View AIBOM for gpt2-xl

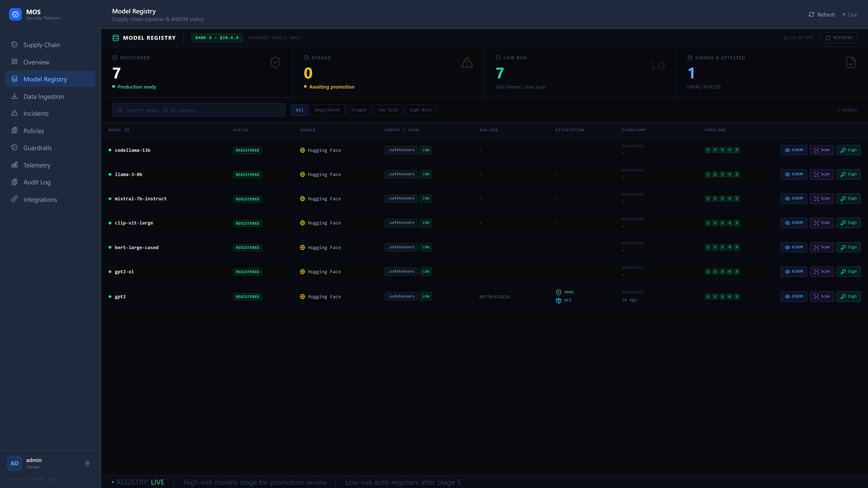click(794, 272)
